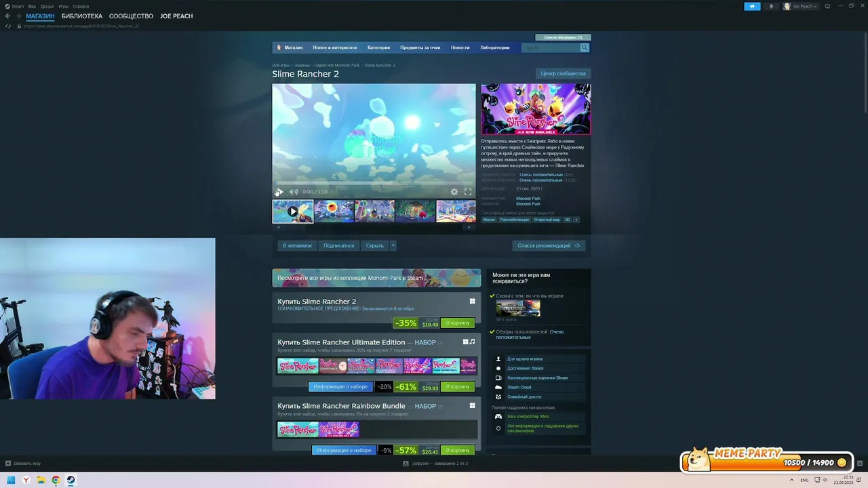Go forward with the Steam forward arrow
This screenshot has height=488, width=868.
click(18, 16)
